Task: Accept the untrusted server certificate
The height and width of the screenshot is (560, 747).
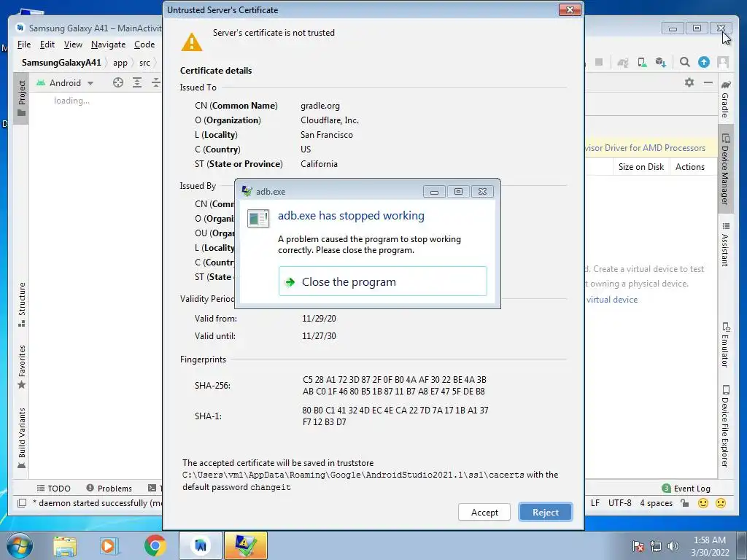Action: pyautogui.click(x=484, y=513)
